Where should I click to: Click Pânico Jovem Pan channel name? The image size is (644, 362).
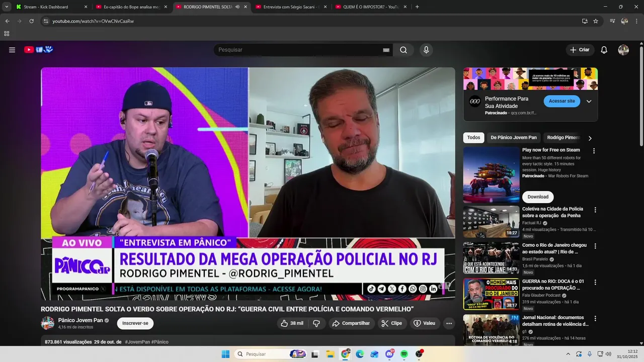(80, 320)
